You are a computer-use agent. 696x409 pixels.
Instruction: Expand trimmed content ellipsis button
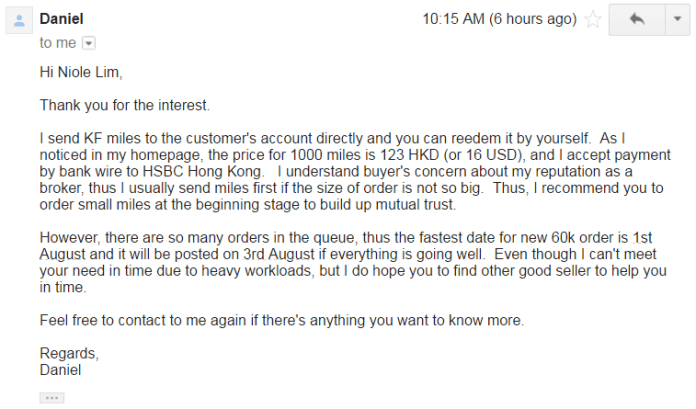pos(52,397)
